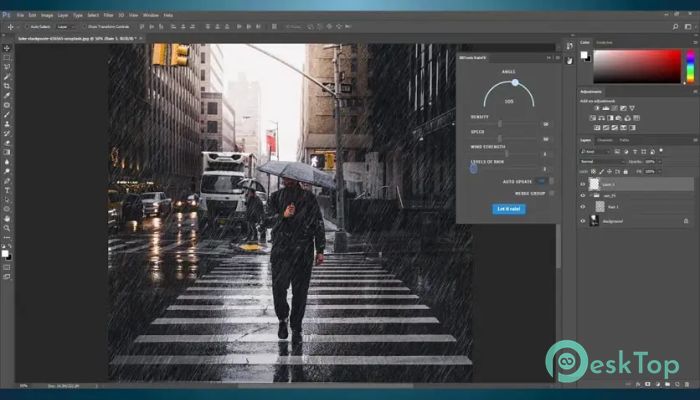
Task: Add a Levels adjustment
Action: pyautogui.click(x=606, y=108)
